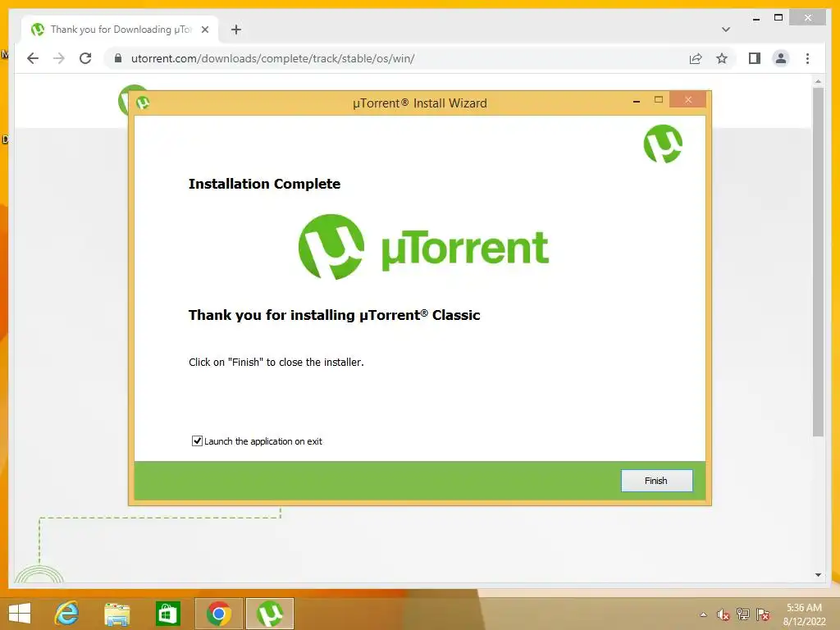The height and width of the screenshot is (630, 840).
Task: Open a new tab with the plus button
Action: (x=235, y=30)
